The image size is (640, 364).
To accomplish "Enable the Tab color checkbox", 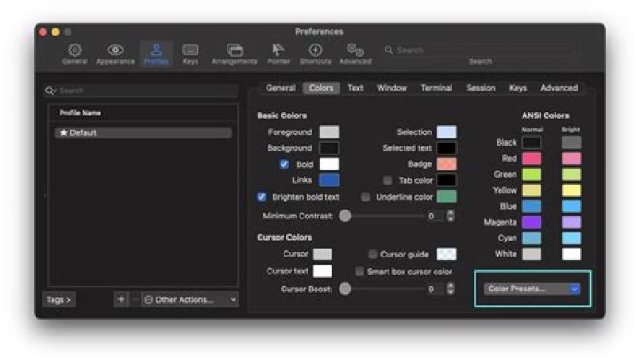I will [x=388, y=180].
